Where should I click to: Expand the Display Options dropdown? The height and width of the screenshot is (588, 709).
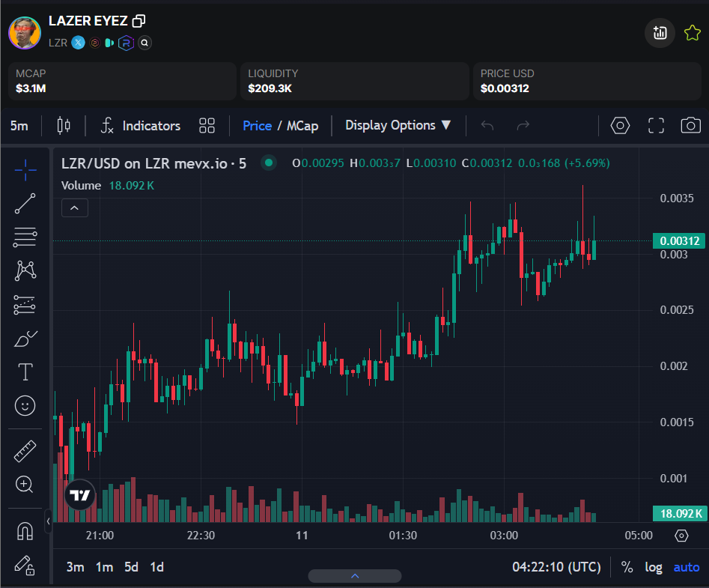(x=398, y=125)
